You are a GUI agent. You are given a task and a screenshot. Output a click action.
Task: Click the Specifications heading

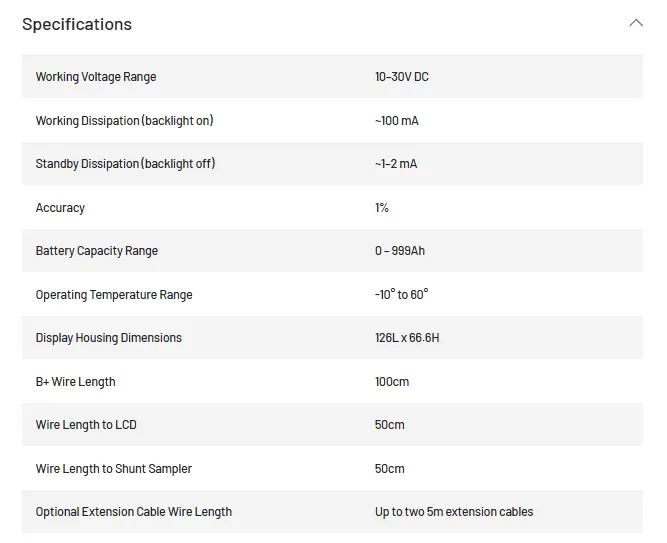(77, 24)
